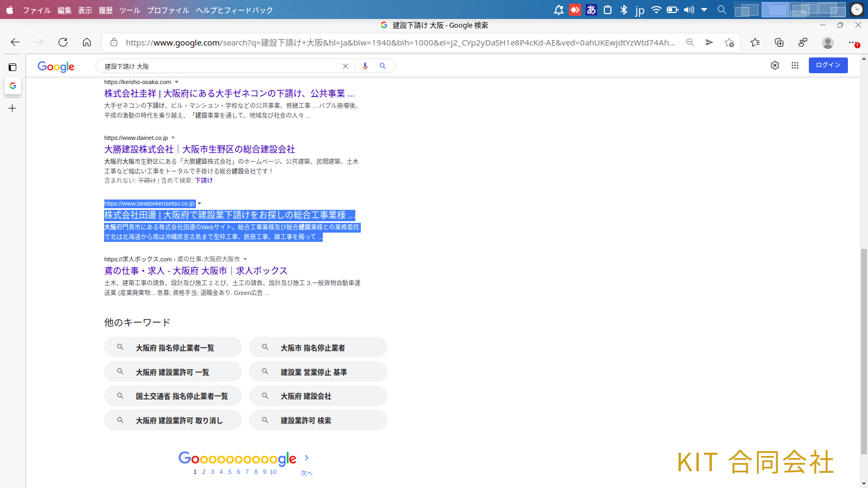Open the 鳶の仕事・求人 search result
This screenshot has height=488, width=868.
pos(195,271)
